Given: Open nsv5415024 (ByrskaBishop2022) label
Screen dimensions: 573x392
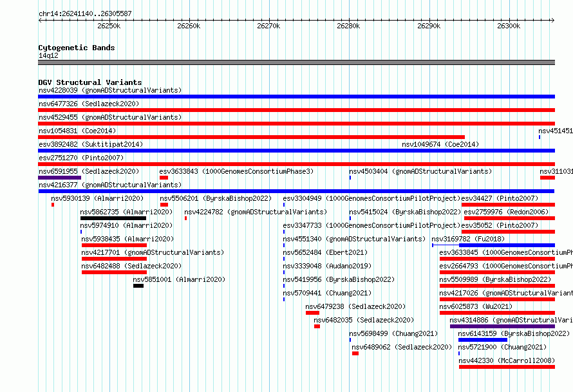Looking at the screenshot, I should click(x=405, y=212).
